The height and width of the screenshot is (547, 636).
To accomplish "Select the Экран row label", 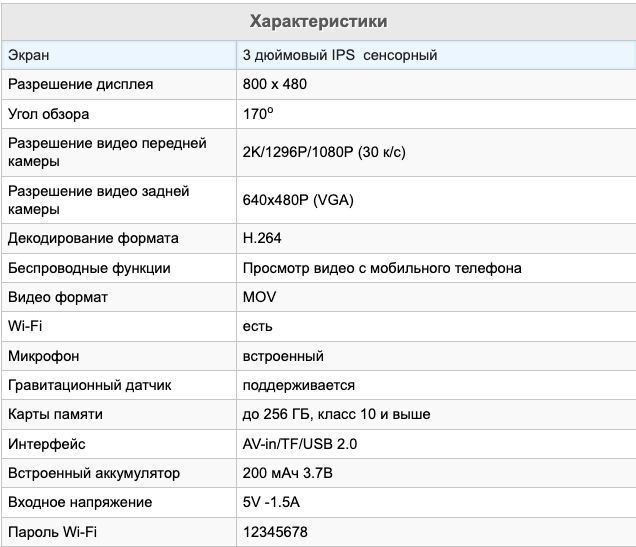I will (x=29, y=55).
